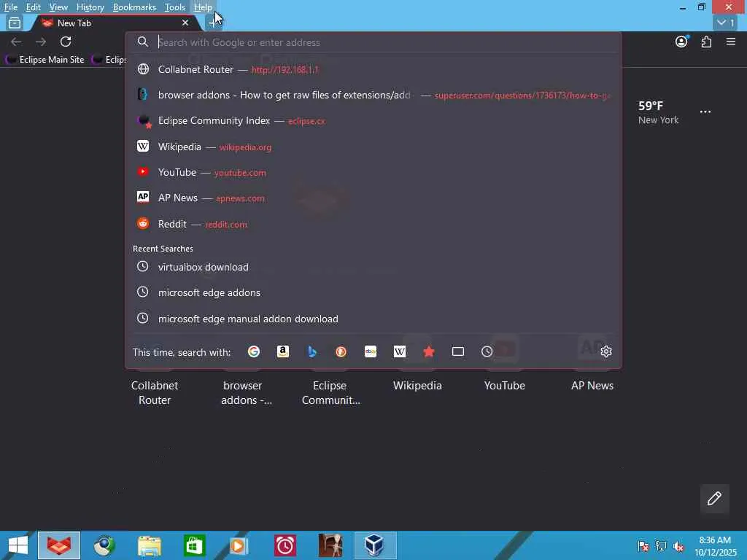
Task: Open Windows Store from taskbar
Action: 194,545
